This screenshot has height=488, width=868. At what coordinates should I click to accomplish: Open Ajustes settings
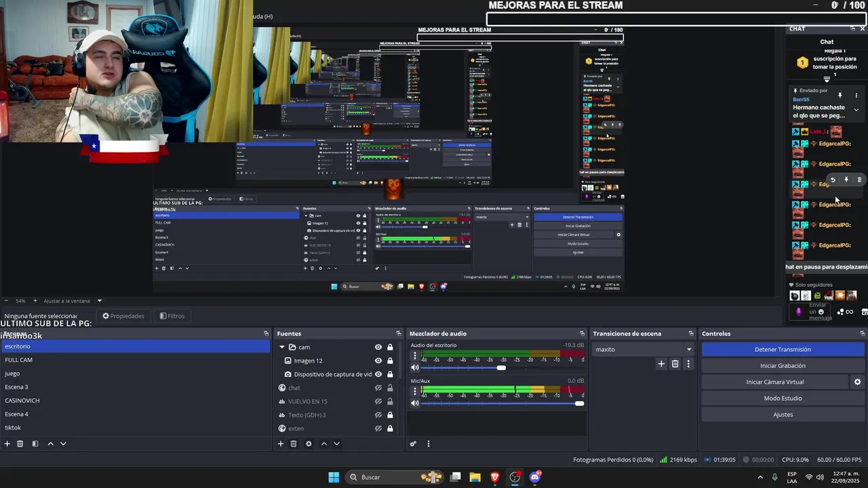783,415
